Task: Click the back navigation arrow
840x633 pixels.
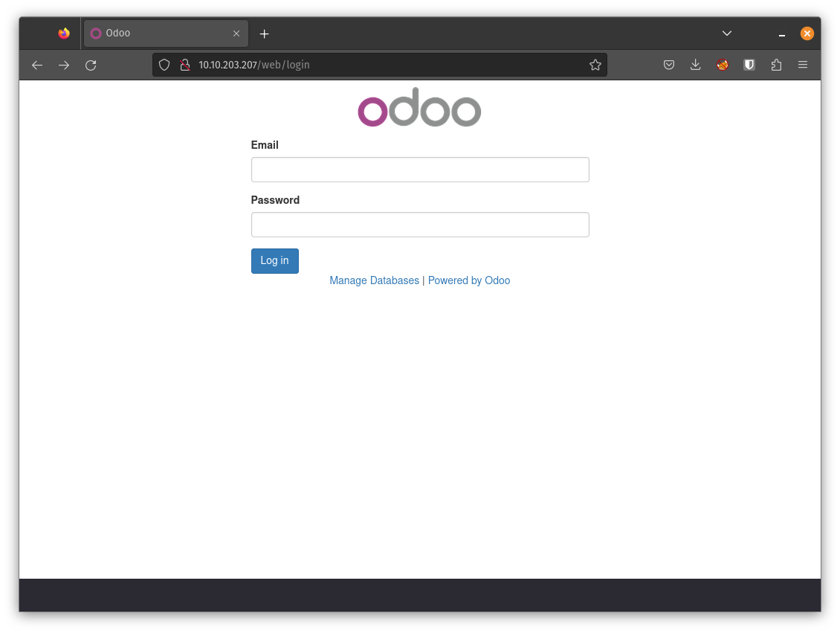Action: point(37,65)
